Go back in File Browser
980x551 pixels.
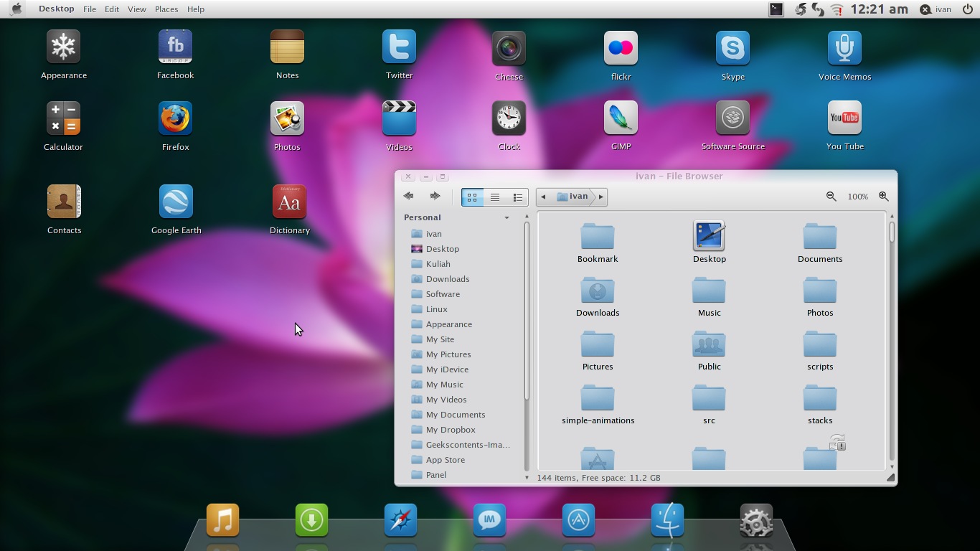[409, 196]
